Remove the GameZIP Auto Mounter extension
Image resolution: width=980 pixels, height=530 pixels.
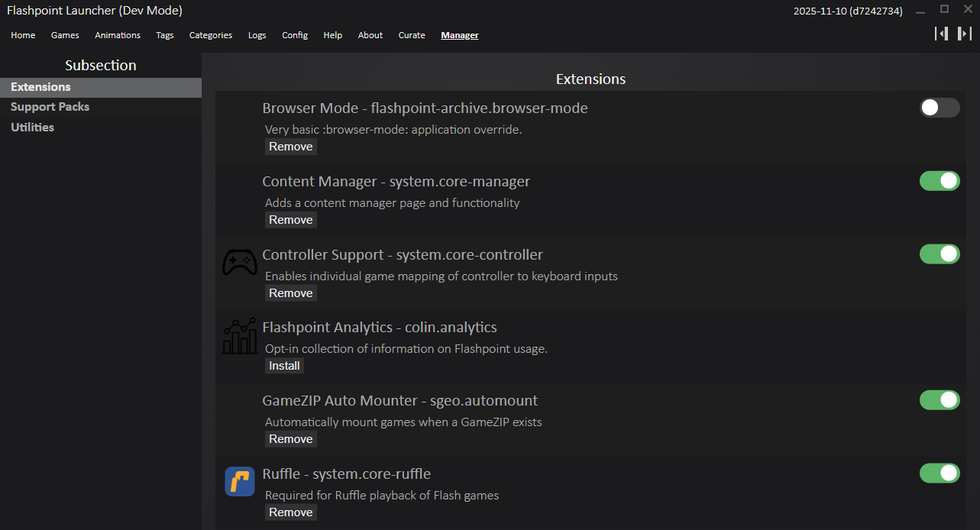click(290, 439)
